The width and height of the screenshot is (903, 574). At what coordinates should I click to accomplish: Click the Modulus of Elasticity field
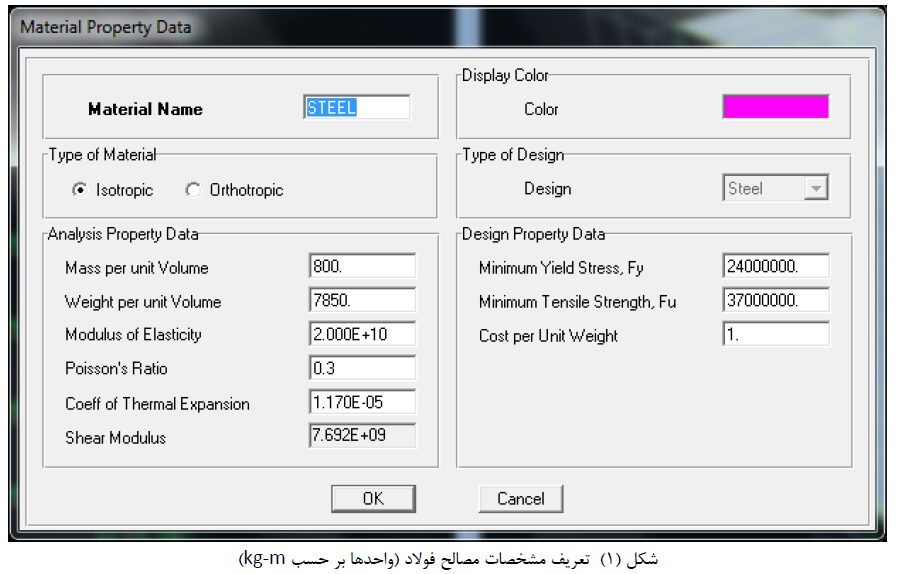(x=362, y=334)
